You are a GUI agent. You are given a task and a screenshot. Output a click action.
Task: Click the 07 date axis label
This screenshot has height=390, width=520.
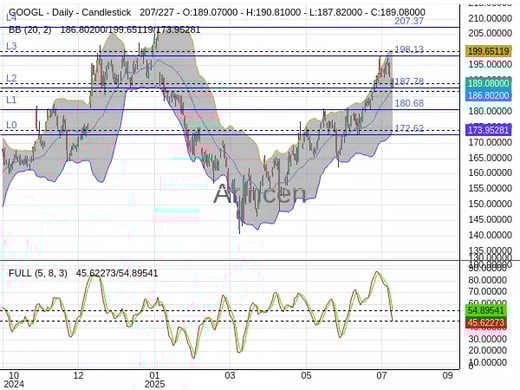[x=381, y=375]
